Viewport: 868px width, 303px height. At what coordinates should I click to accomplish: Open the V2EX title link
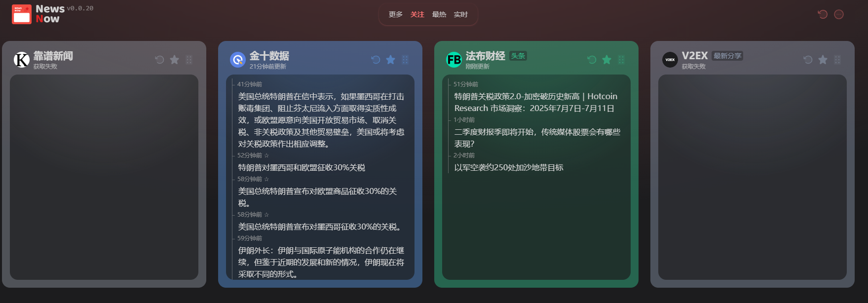[x=695, y=56]
